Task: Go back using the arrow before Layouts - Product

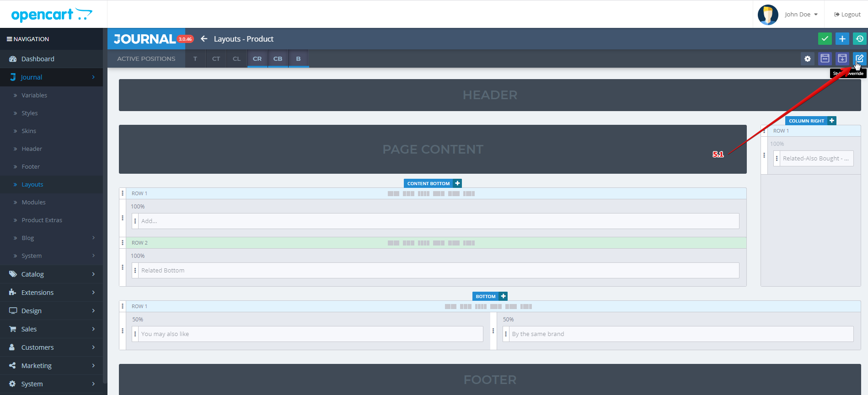Action: (204, 39)
